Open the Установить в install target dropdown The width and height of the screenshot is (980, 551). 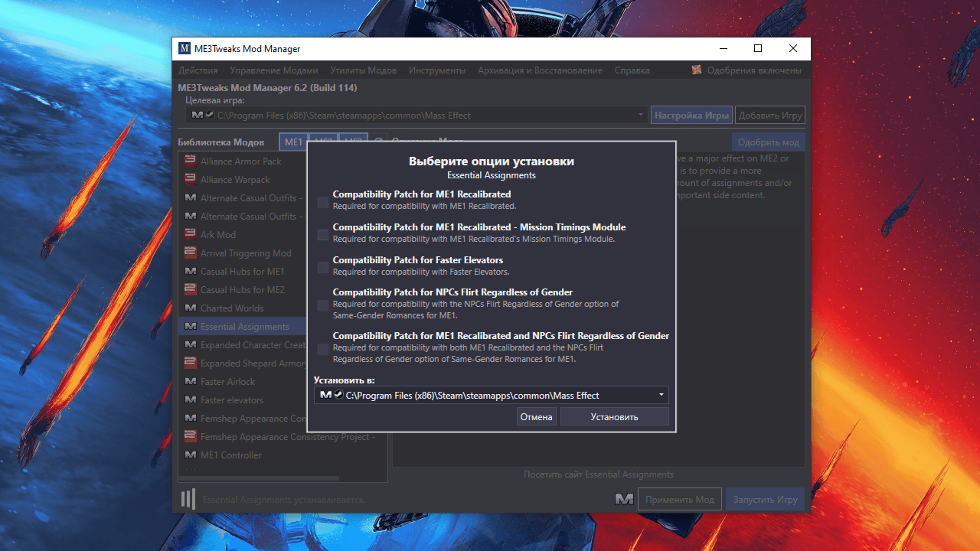click(492, 395)
